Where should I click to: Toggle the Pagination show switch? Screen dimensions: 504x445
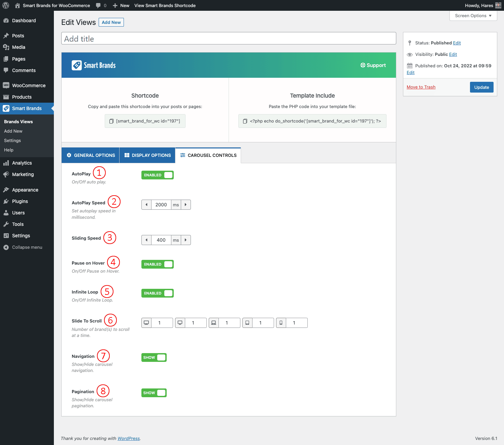coord(154,393)
